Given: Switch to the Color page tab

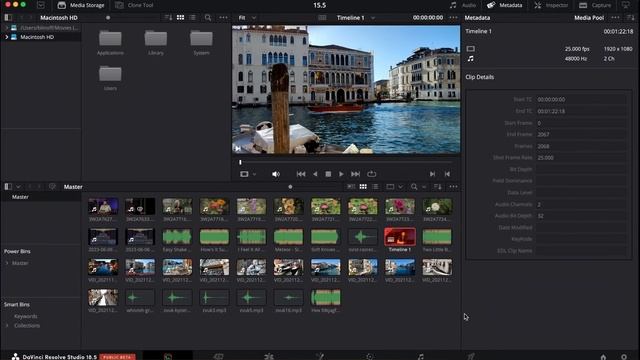Looking at the screenshot, I should [370, 356].
